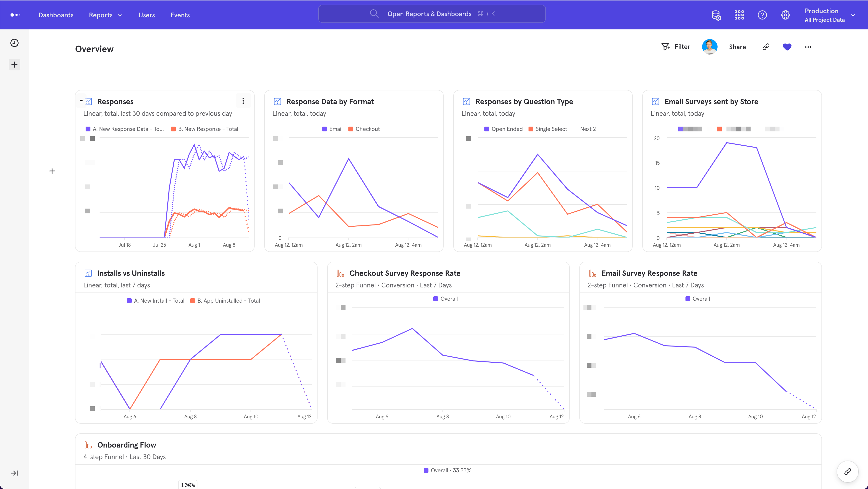The image size is (868, 489).
Task: Click the Open Reports & Dashboards search field
Action: pyautogui.click(x=432, y=14)
